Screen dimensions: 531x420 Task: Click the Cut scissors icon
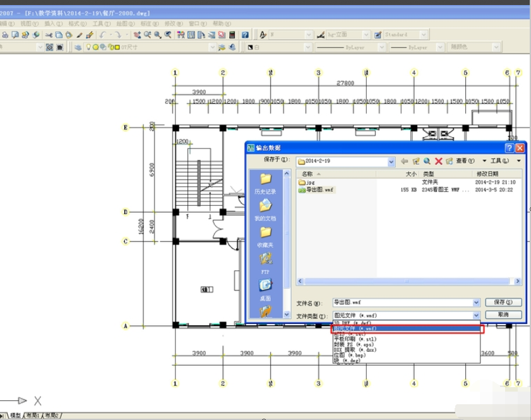coord(49,35)
